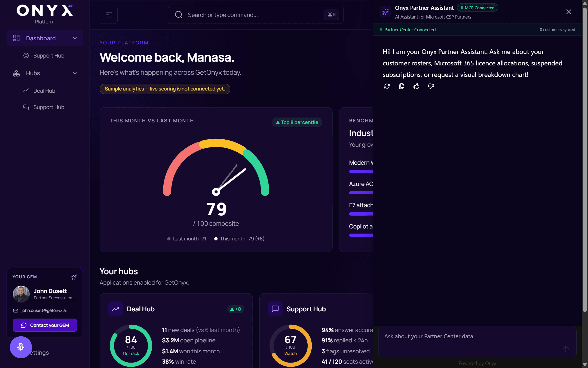
Task: Click the Hubs cubes icon
Action: tap(16, 73)
